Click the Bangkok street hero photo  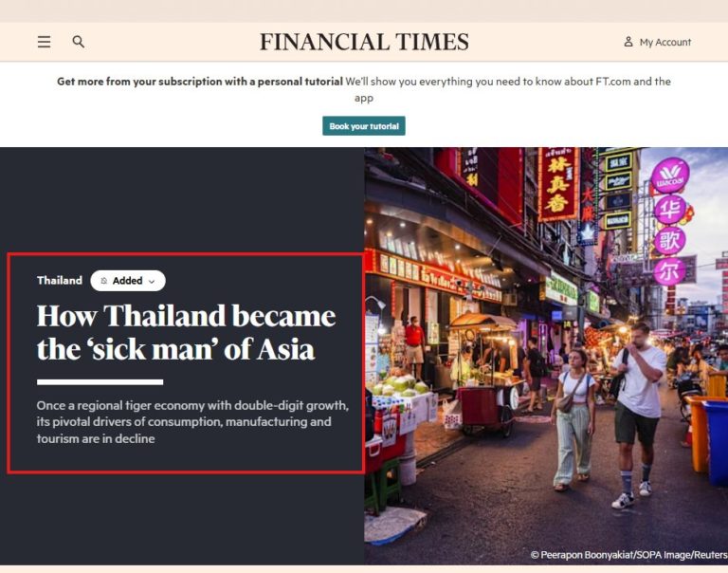point(546,356)
